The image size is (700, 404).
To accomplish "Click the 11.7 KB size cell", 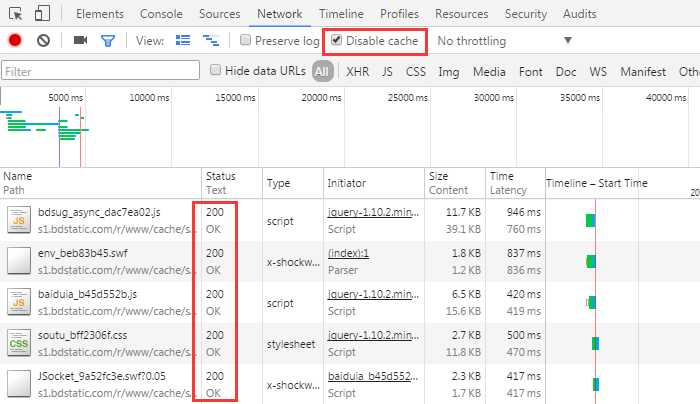I will (463, 212).
